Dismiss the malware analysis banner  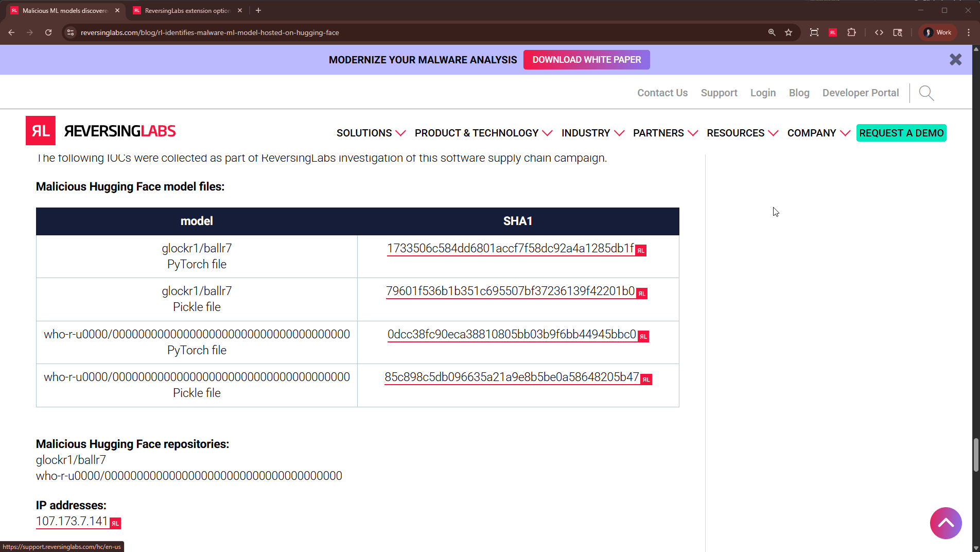[x=956, y=60]
